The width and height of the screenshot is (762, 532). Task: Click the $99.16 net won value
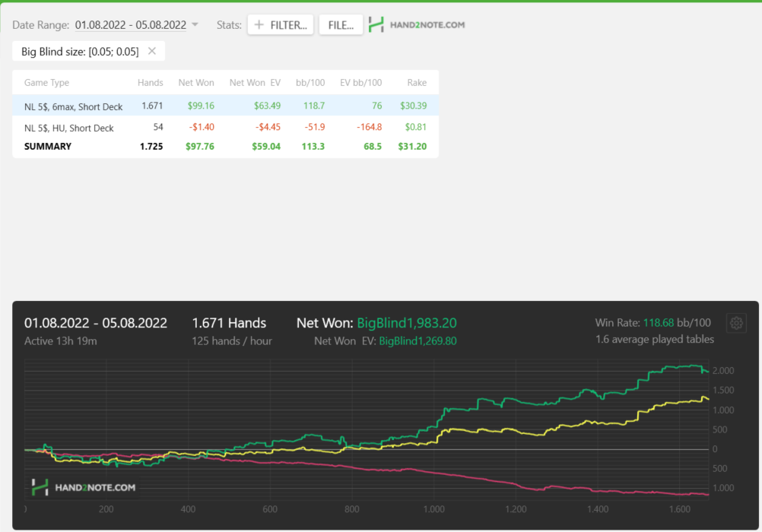201,106
